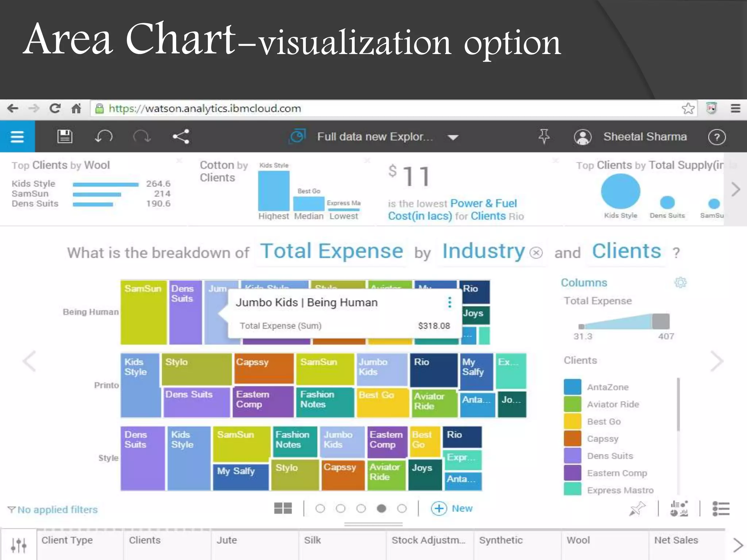Click the save floppy disk icon
747x560 pixels.
(x=65, y=137)
